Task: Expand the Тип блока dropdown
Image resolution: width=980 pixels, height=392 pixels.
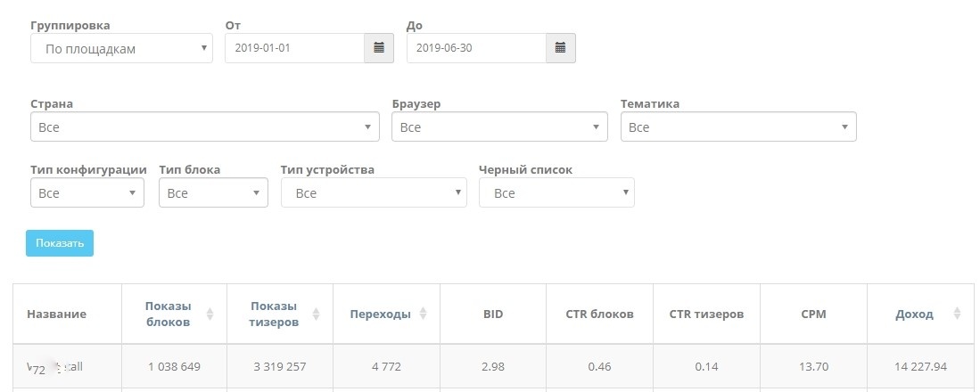Action: [x=213, y=193]
